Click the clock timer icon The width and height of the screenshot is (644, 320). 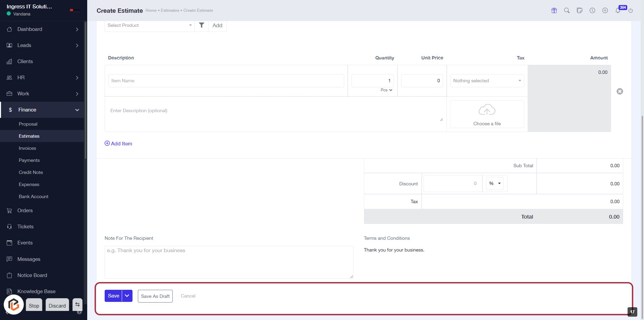(x=592, y=10)
